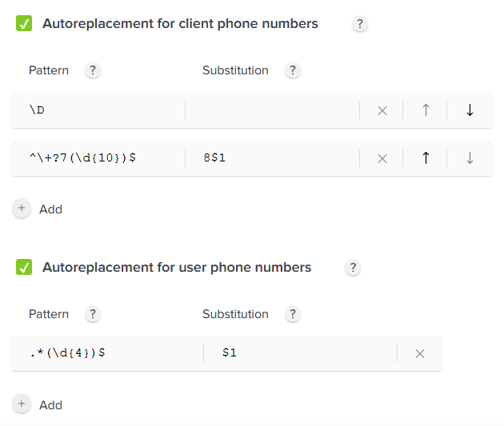The height and width of the screenshot is (426, 504).
Task: Show Pattern help in user phone section
Action: click(x=93, y=314)
